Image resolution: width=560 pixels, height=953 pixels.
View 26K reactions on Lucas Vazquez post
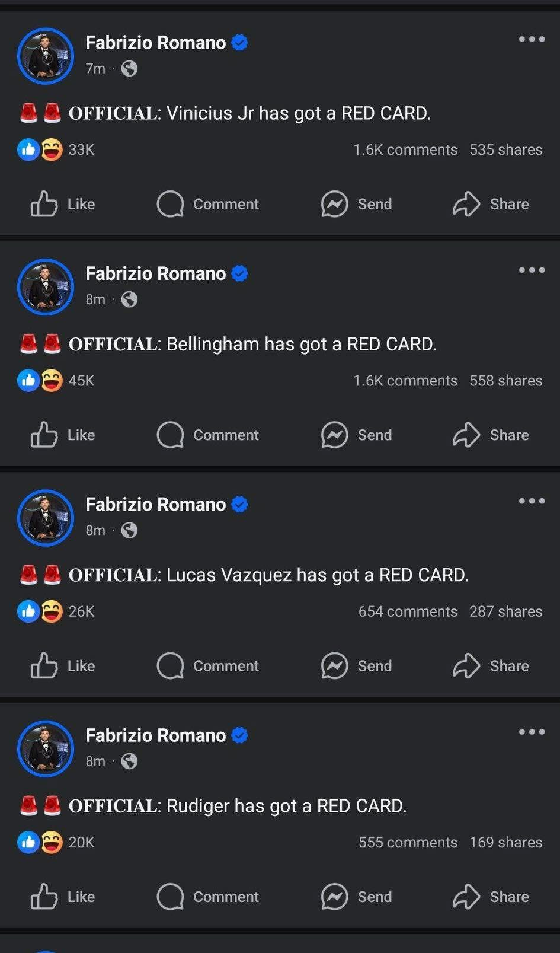(x=81, y=611)
